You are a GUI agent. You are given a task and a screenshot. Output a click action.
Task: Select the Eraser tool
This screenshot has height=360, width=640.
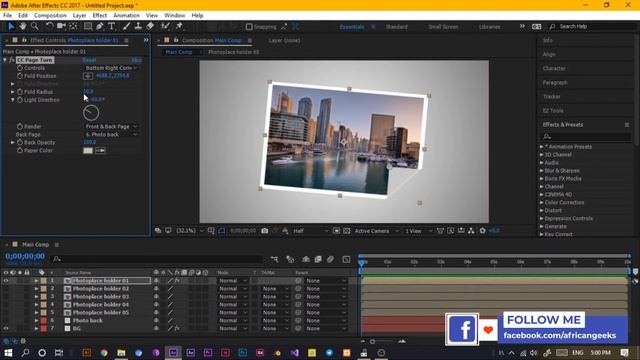click(150, 26)
